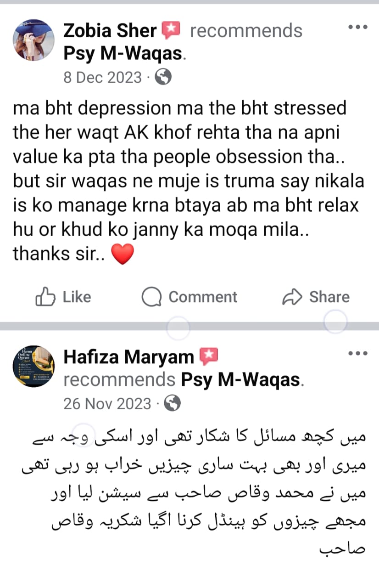379x588 pixels.
Task: Click the thumbs-up Like icon
Action: click(x=46, y=297)
